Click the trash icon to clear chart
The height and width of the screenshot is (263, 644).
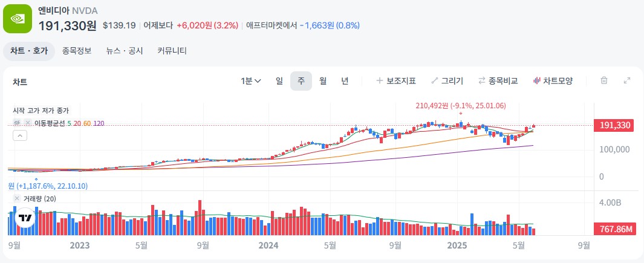[x=604, y=80]
